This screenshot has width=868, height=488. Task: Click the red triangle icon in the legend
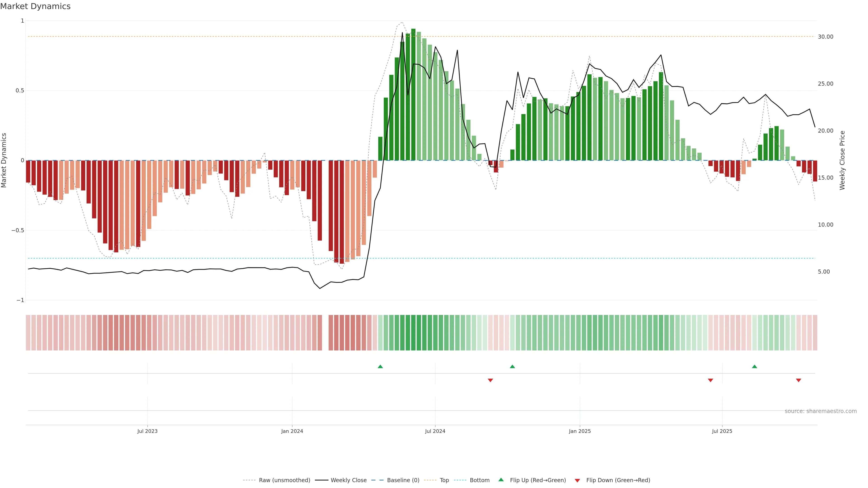point(577,480)
